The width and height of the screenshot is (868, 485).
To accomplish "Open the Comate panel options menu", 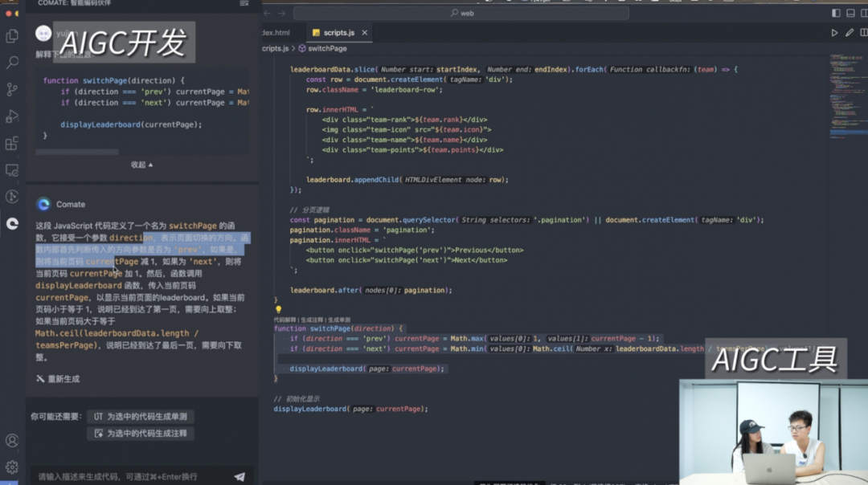I will [244, 3].
